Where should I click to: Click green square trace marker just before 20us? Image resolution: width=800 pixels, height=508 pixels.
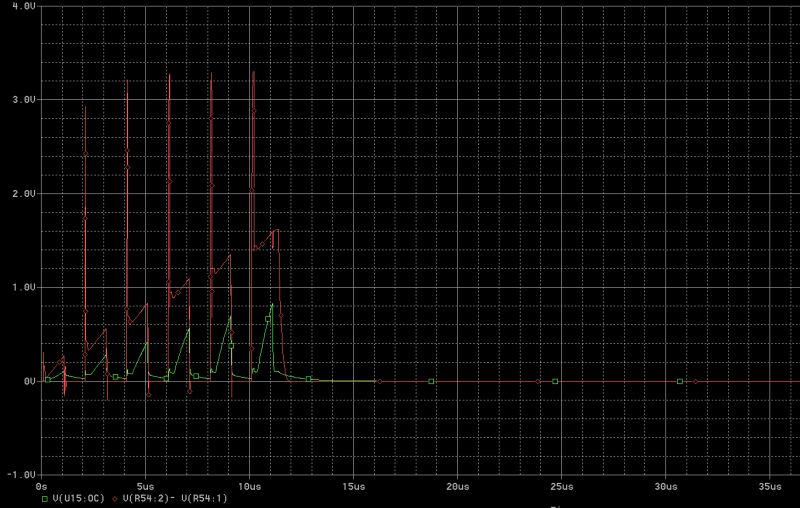pos(431,382)
